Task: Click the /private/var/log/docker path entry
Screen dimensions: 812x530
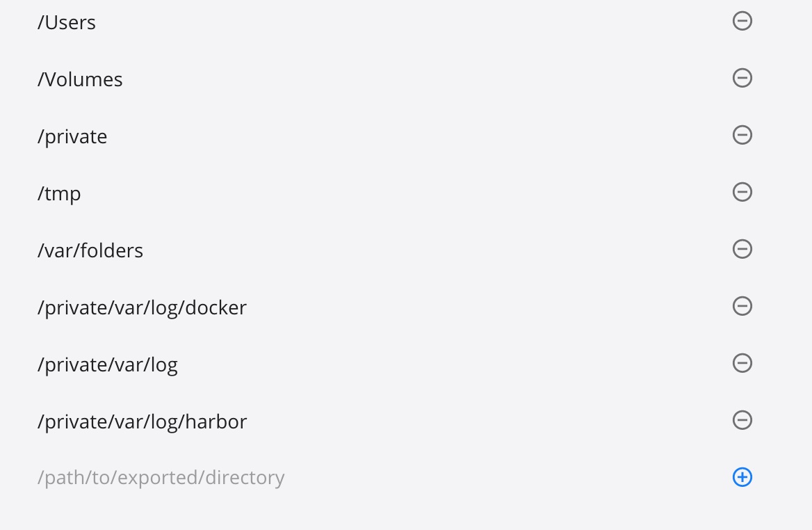Action: [142, 307]
